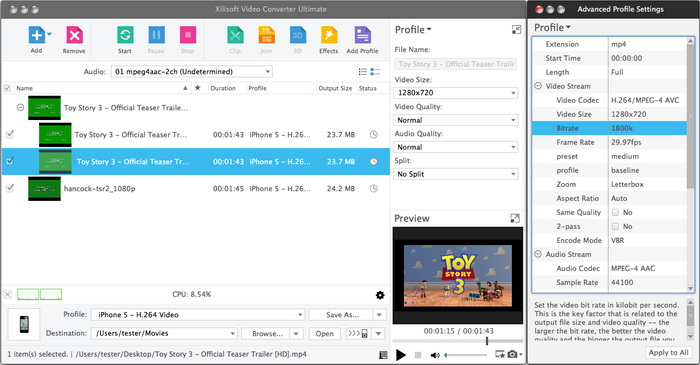This screenshot has height=365, width=700.
Task: Sort by the Duration column header
Action: (x=227, y=88)
